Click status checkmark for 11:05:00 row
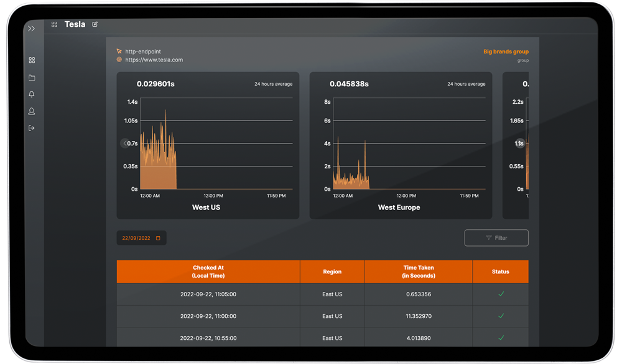 (501, 294)
